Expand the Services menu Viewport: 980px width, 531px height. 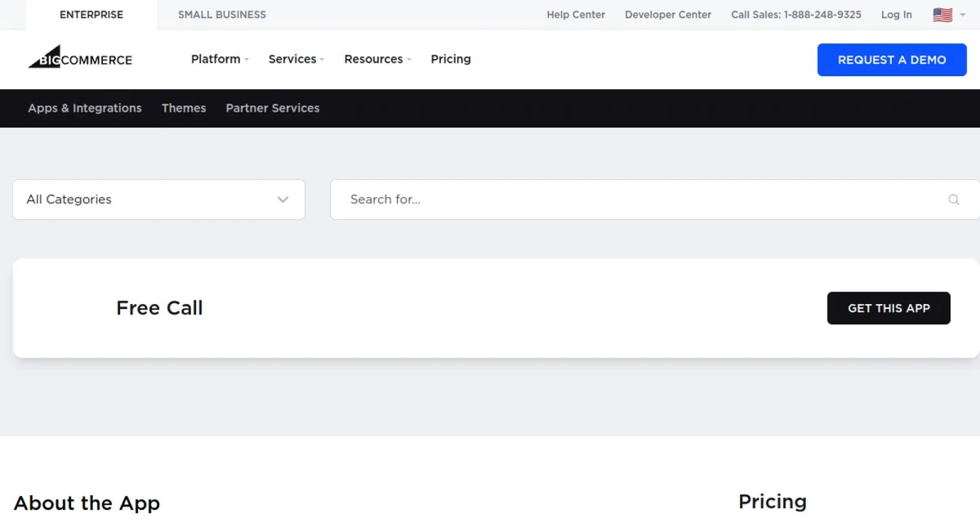296,59
